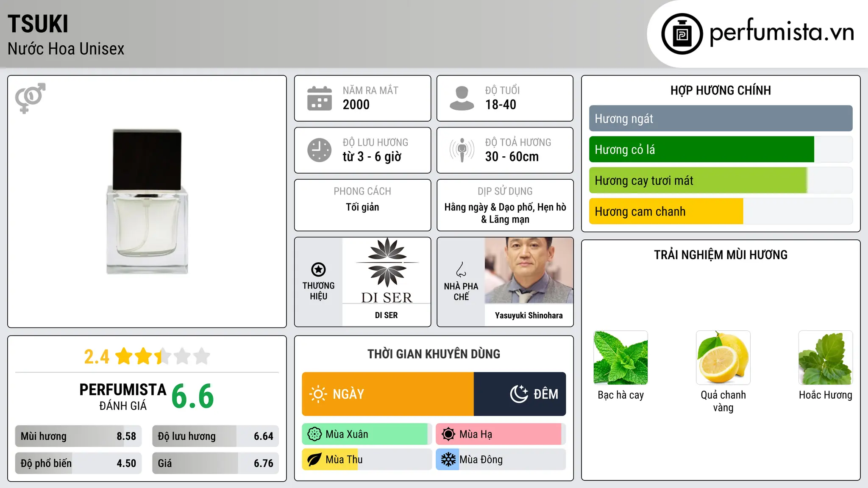
Task: Click the snowflake icon for Mùa Đông
Action: click(x=448, y=460)
